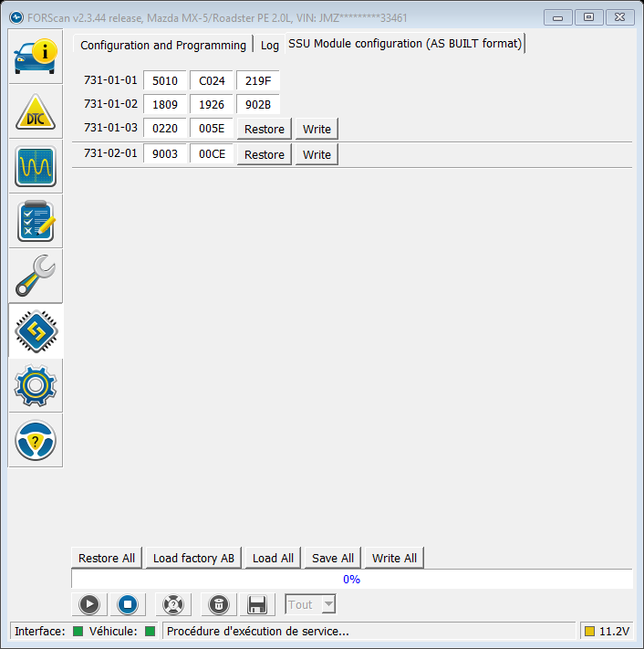644x649 pixels.
Task: Click the Save All button
Action: 333,558
